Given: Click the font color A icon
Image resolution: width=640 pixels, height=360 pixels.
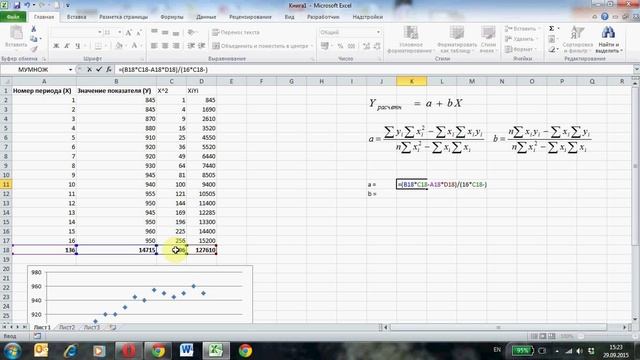Looking at the screenshot, I should click(134, 46).
